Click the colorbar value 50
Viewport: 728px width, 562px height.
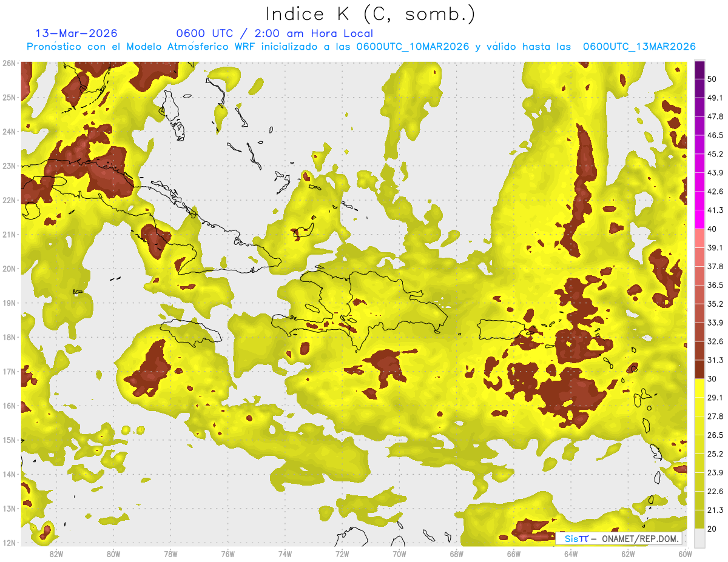[712, 79]
